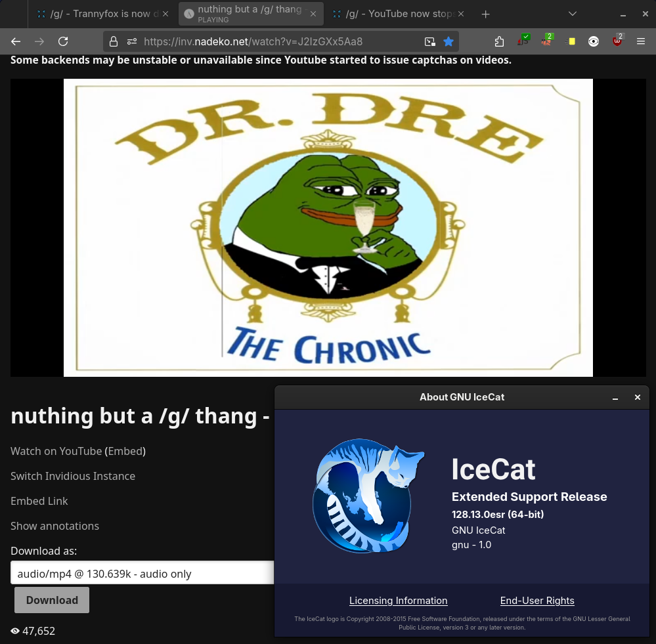Click the IceCat globe logo
This screenshot has height=644, width=656.
click(x=368, y=496)
